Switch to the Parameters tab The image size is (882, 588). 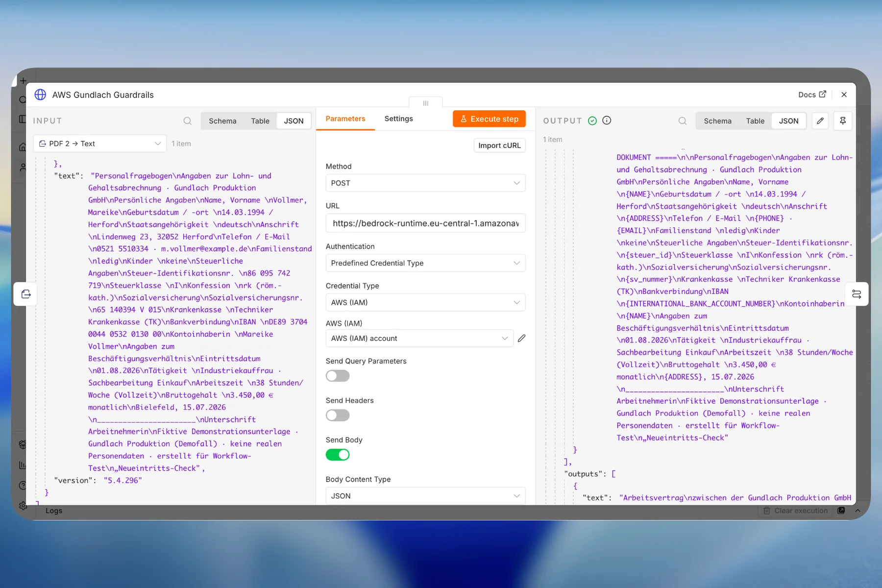pyautogui.click(x=345, y=119)
